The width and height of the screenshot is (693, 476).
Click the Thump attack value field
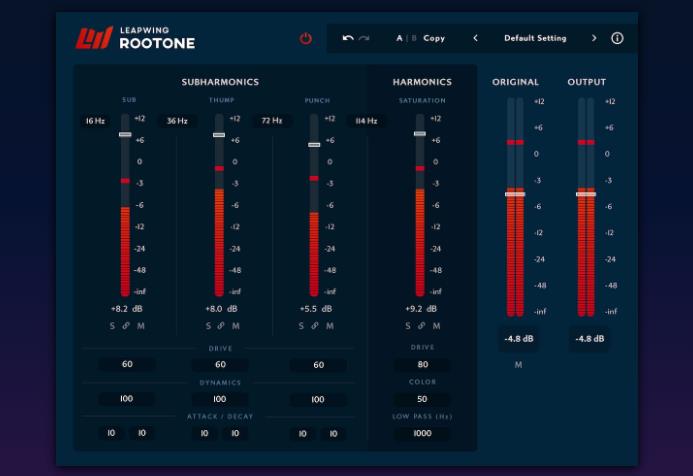pyautogui.click(x=204, y=434)
